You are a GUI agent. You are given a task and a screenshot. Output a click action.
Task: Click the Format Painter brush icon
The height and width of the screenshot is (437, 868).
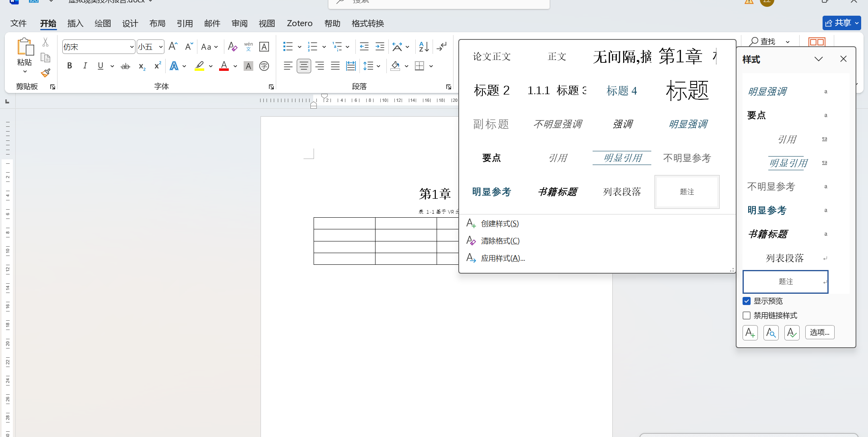click(x=45, y=73)
